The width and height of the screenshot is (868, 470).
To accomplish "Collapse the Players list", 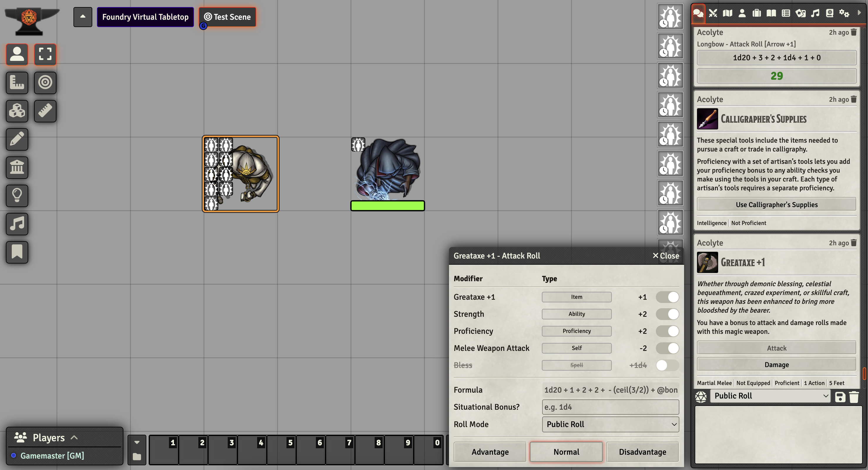I will tap(74, 437).
